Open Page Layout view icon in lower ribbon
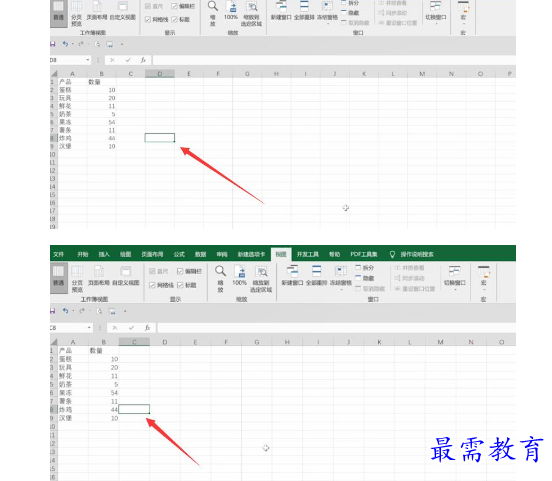The height and width of the screenshot is (481, 552). [99, 275]
